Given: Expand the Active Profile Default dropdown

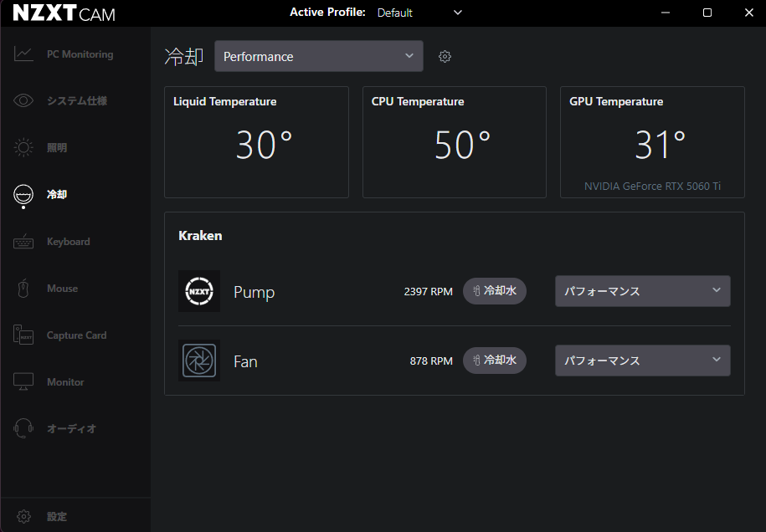Looking at the screenshot, I should pos(419,13).
